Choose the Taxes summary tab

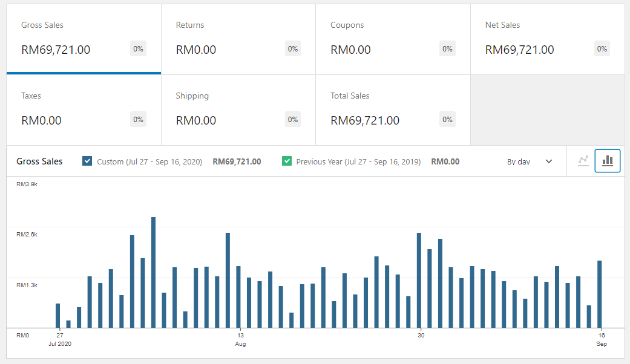pyautogui.click(x=84, y=110)
